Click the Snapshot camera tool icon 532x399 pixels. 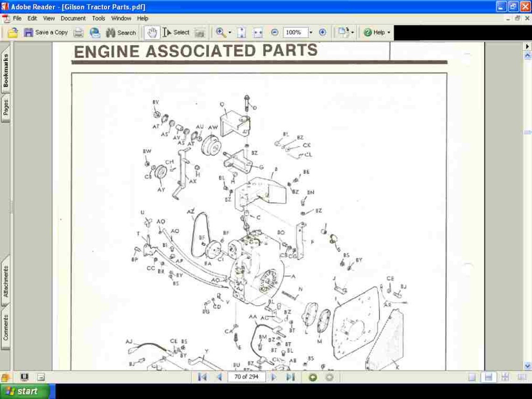click(x=200, y=33)
